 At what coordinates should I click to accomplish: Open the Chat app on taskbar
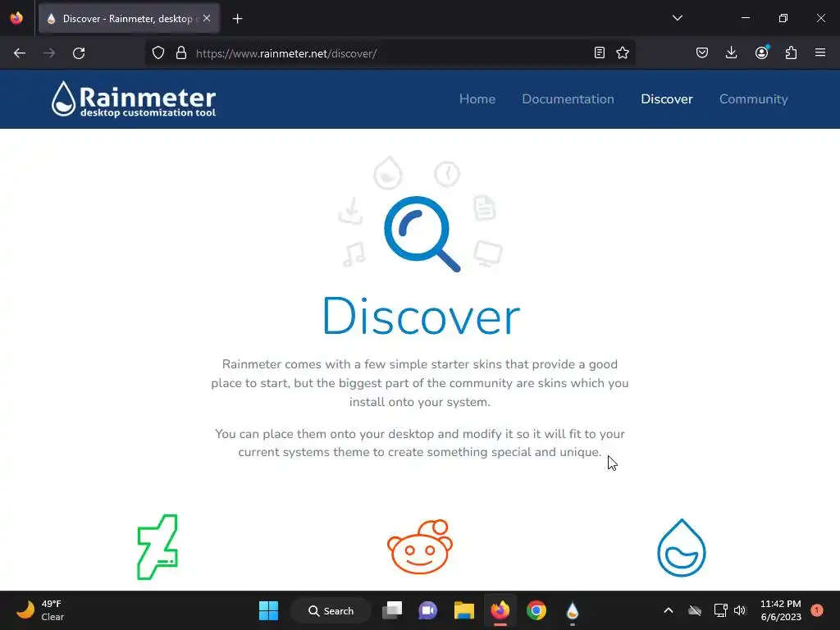(x=427, y=610)
